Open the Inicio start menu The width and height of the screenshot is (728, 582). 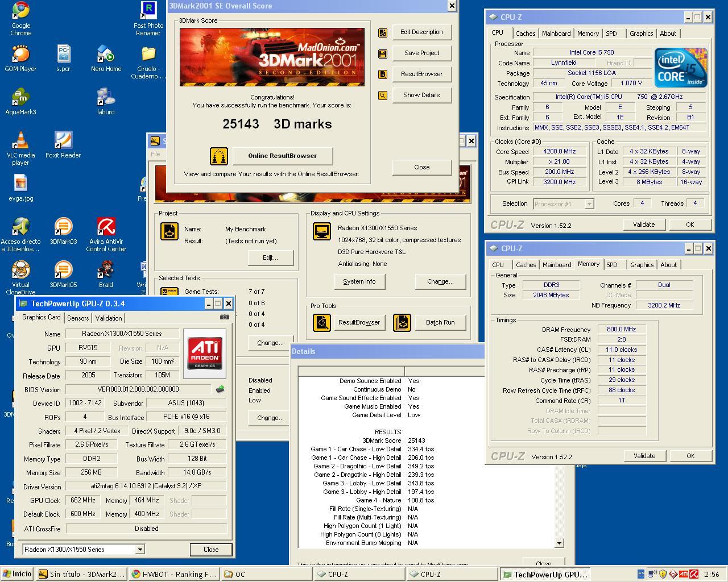[x=17, y=574]
